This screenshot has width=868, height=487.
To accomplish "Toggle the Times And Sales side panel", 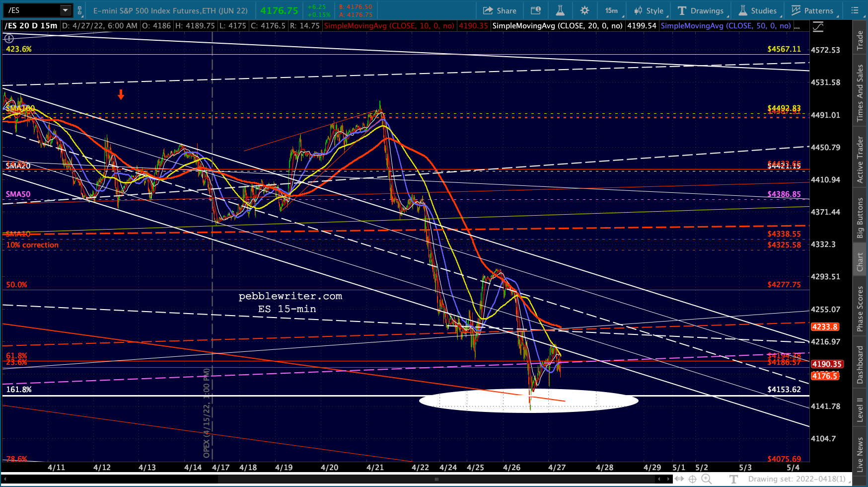I will click(x=860, y=93).
